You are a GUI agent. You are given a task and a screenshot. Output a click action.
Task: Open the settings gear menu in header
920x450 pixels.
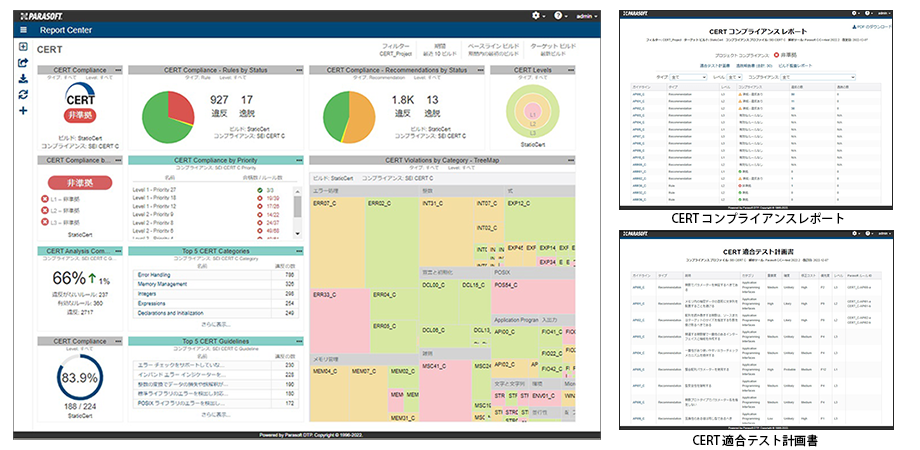point(538,16)
